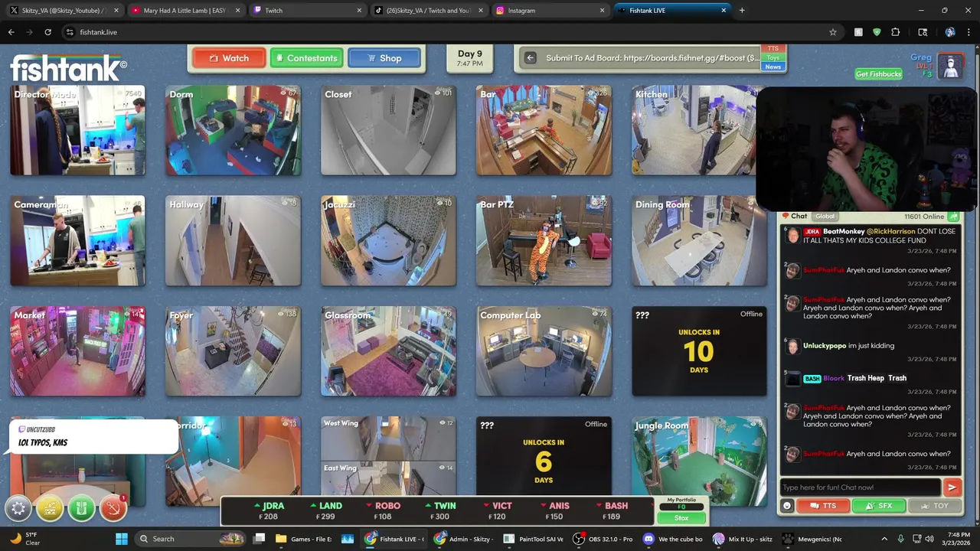Image resolution: width=980 pixels, height=551 pixels.
Task: Open the Contestants page
Action: click(306, 58)
